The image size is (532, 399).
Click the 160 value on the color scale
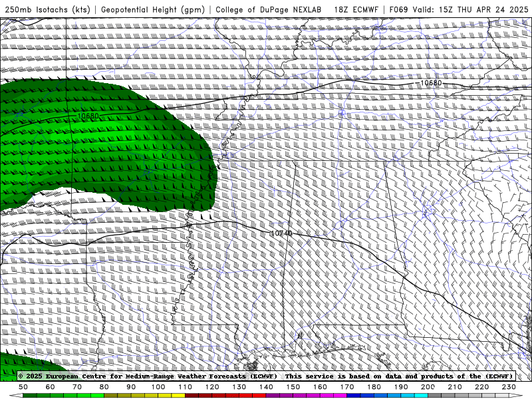tap(320, 387)
